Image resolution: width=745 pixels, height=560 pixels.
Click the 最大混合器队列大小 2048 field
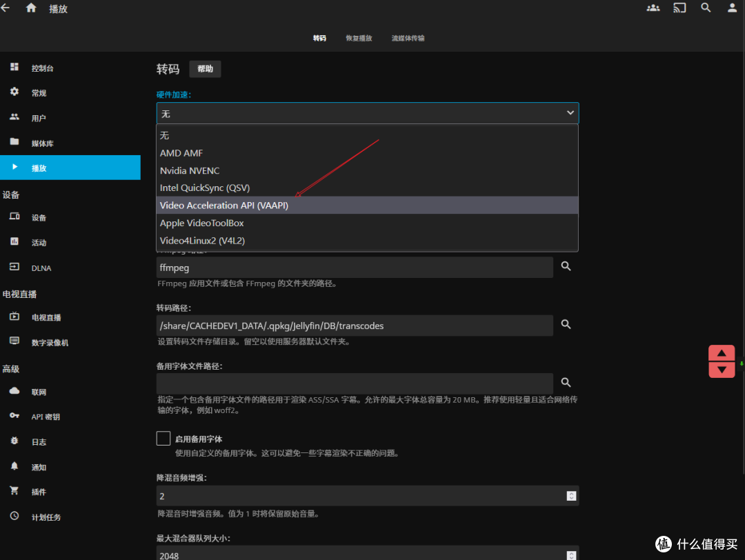point(368,554)
